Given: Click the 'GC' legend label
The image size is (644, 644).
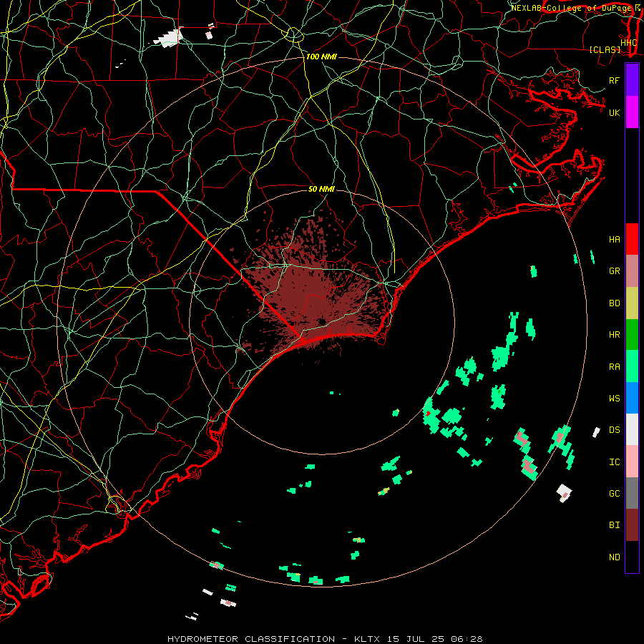Looking at the screenshot, I should tap(614, 494).
